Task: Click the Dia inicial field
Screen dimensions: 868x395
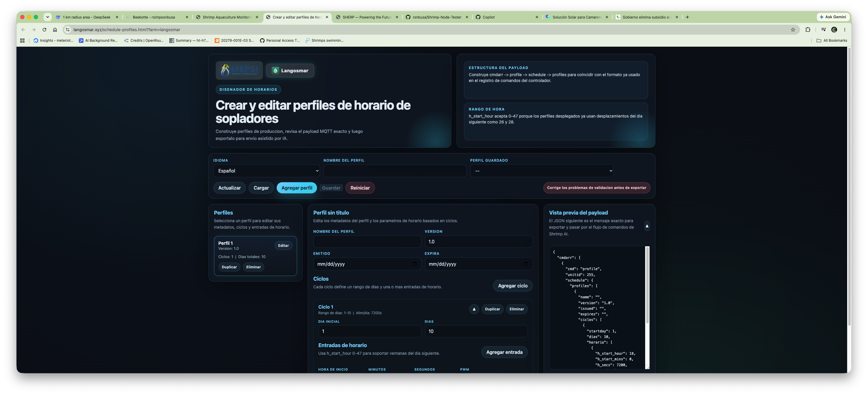Action: (x=370, y=331)
